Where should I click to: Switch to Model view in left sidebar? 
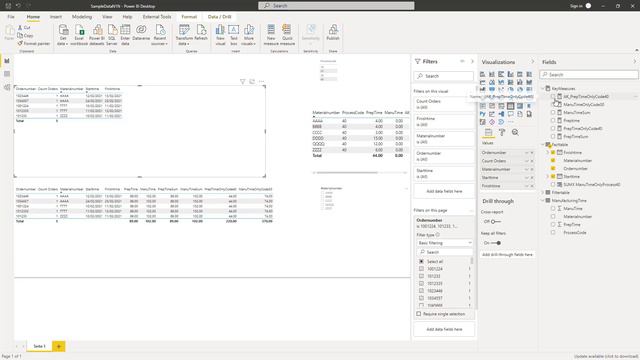coord(7,87)
